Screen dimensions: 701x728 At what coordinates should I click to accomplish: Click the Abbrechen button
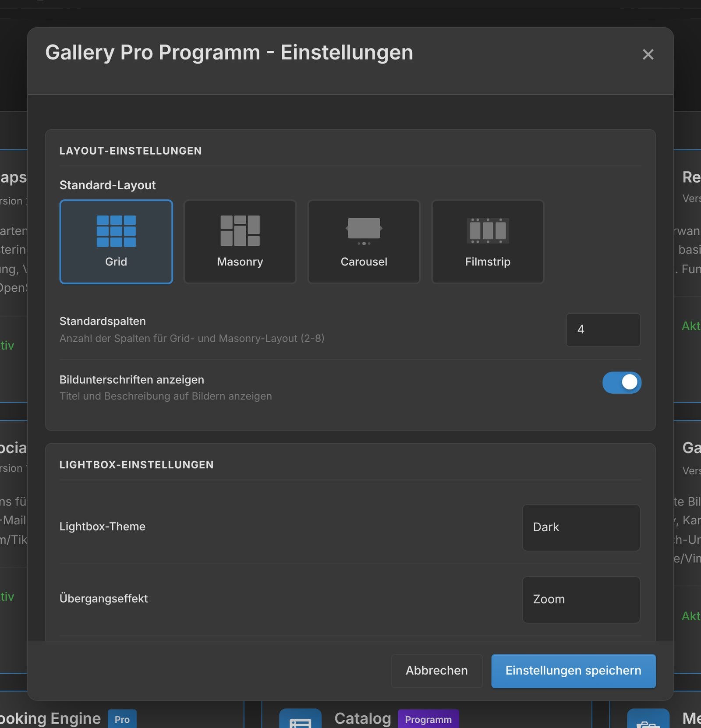[x=437, y=671]
